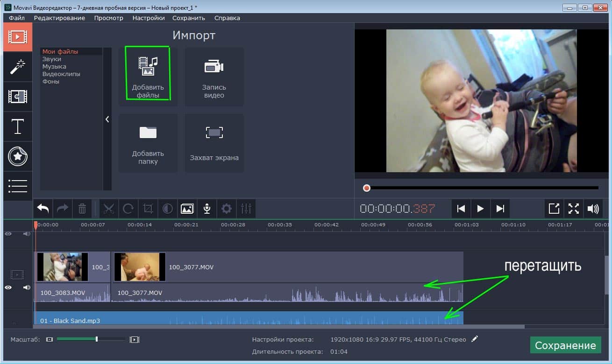Click the Добавить файлы button
This screenshot has width=612, height=364.
(x=148, y=74)
